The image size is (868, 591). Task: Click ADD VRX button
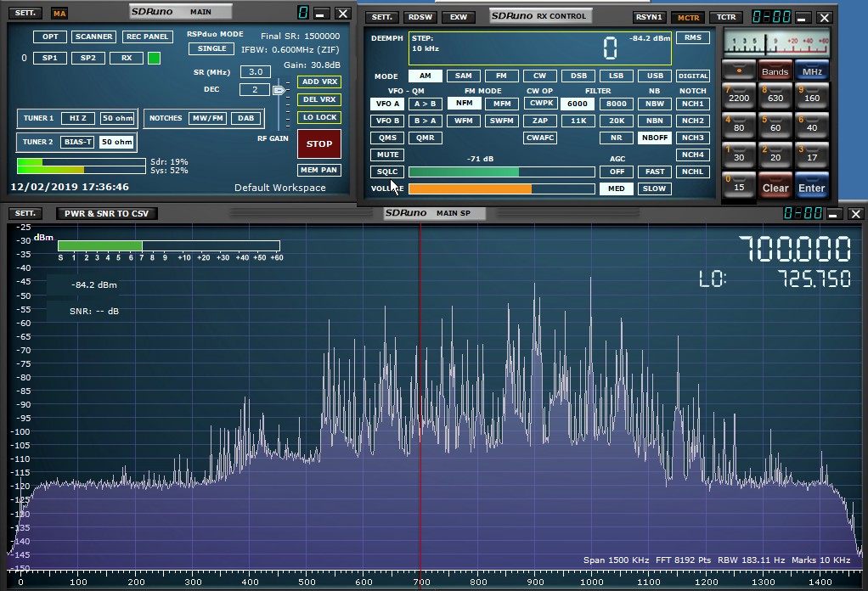tap(319, 82)
